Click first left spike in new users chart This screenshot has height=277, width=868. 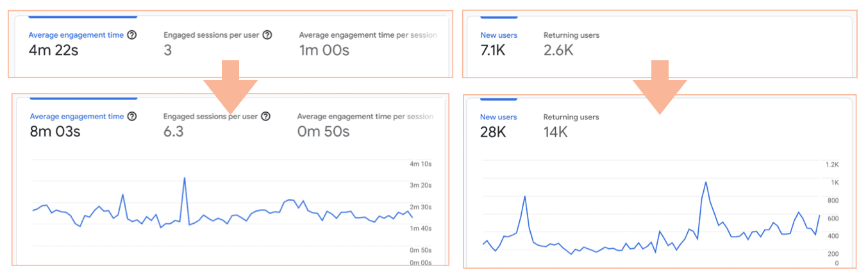point(525,196)
